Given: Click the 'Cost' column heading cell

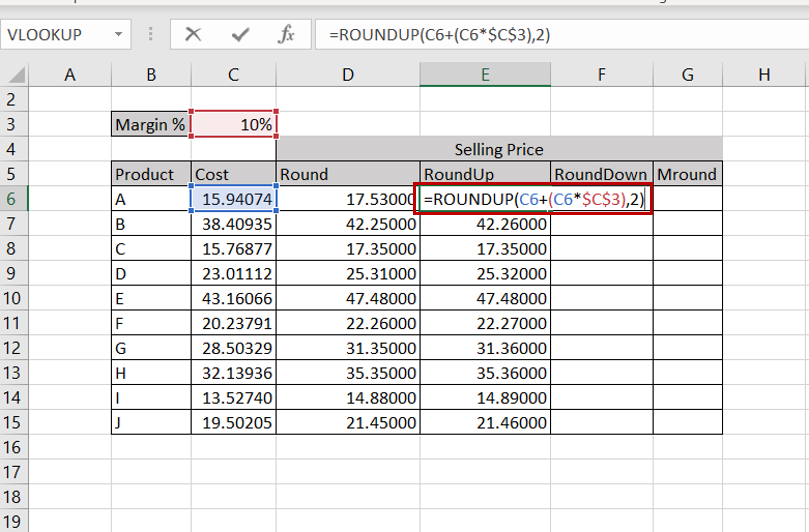Looking at the screenshot, I should tap(233, 174).
